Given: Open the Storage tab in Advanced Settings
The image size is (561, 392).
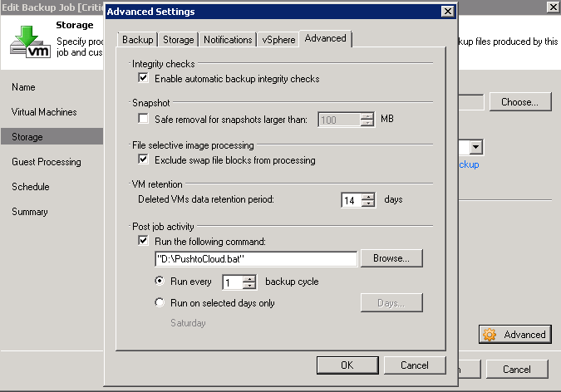Looking at the screenshot, I should point(178,40).
